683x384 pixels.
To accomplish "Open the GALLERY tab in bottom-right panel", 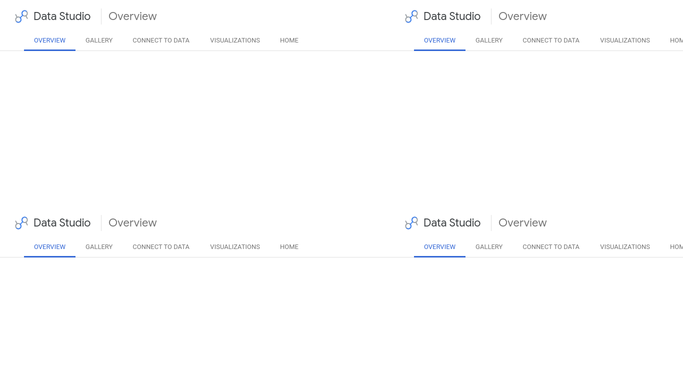I will [x=489, y=247].
